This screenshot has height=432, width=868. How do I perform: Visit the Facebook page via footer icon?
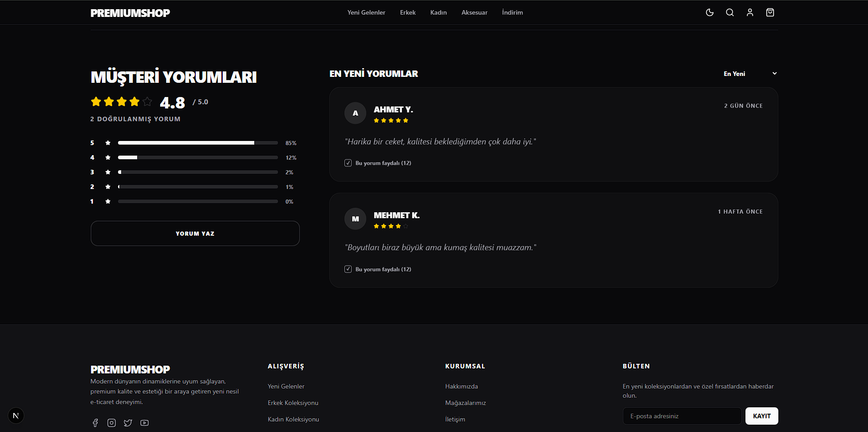click(x=95, y=423)
